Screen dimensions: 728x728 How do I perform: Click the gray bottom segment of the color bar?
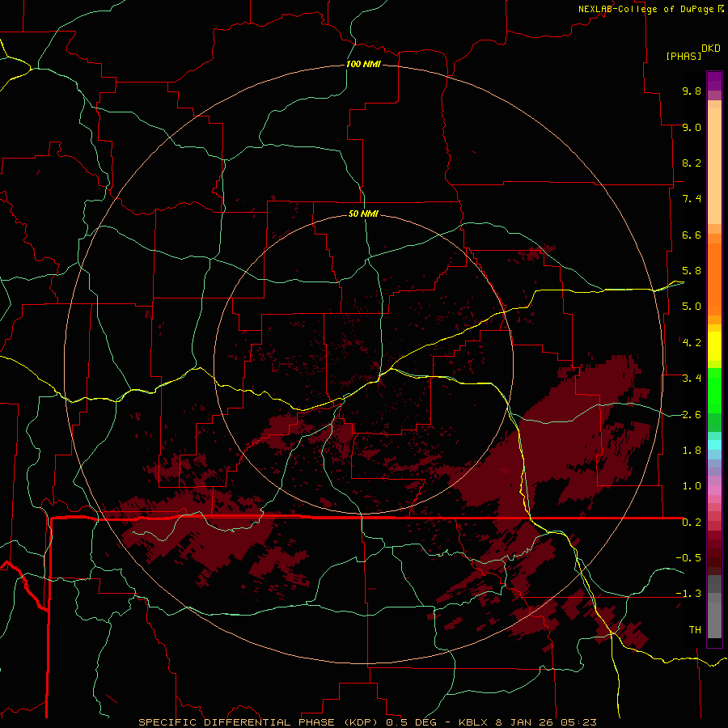point(714,616)
